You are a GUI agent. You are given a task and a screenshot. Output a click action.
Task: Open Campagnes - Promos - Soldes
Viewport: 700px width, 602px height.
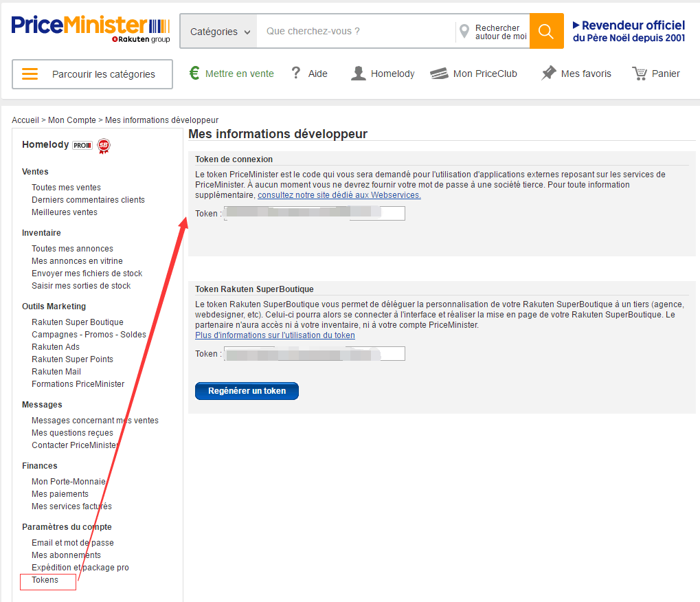[89, 335]
